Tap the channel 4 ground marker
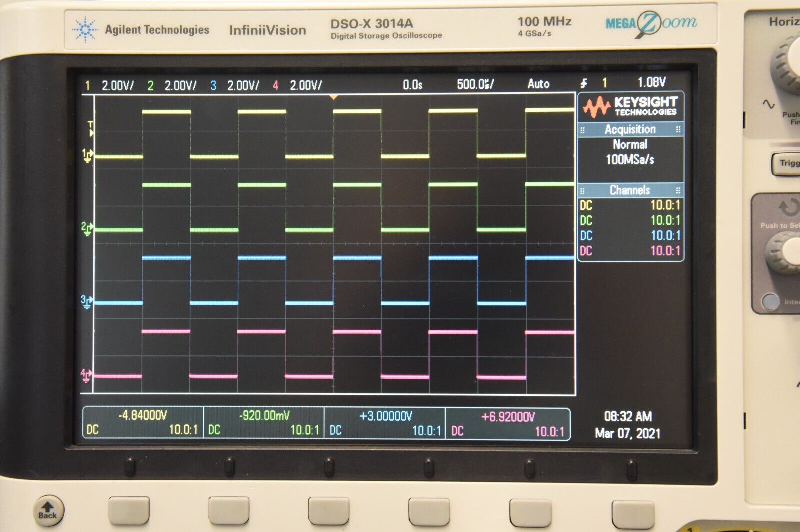 (86, 375)
